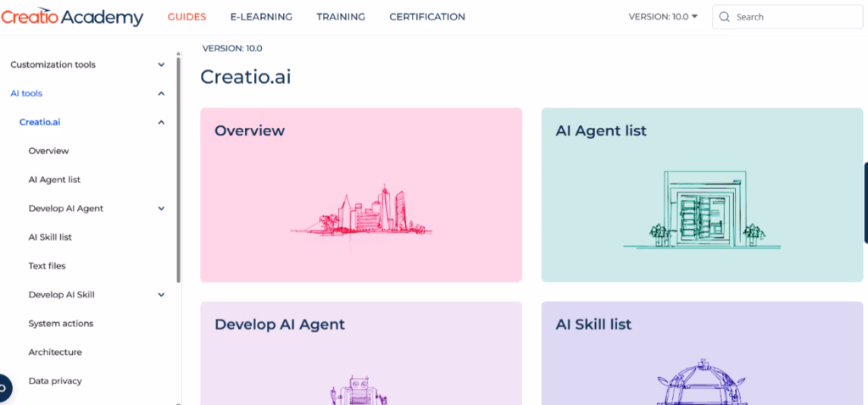Open AI Agent list sidebar item
Image resolution: width=868 pixels, height=405 pixels.
coord(55,180)
